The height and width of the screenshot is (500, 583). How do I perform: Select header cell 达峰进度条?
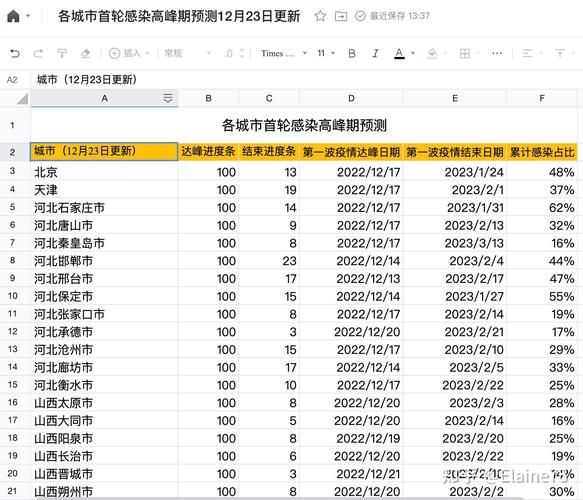pyautogui.click(x=208, y=152)
